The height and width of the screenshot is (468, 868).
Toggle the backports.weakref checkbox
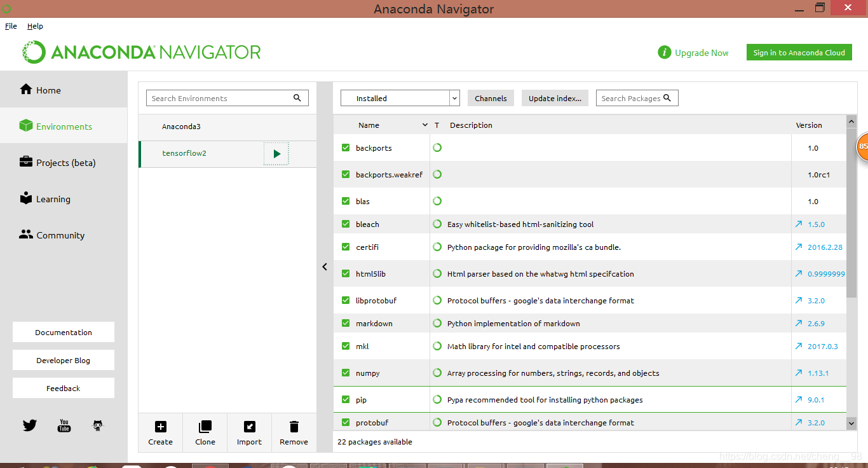tap(346, 174)
